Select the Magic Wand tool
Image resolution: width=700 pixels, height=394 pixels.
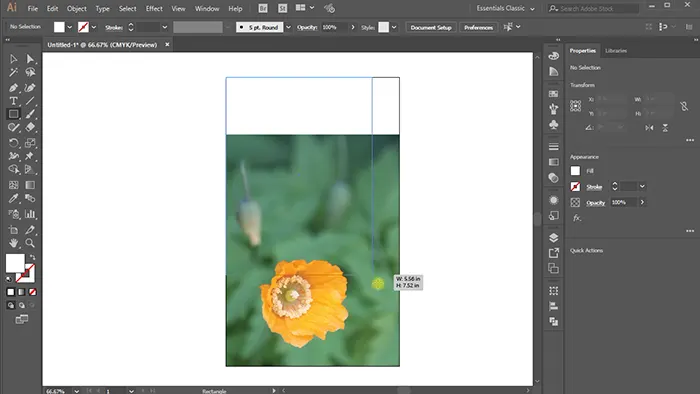pos(13,72)
